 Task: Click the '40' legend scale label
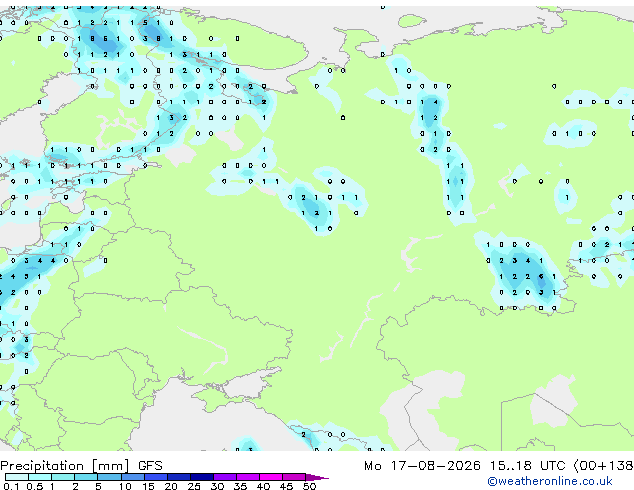pos(263,486)
